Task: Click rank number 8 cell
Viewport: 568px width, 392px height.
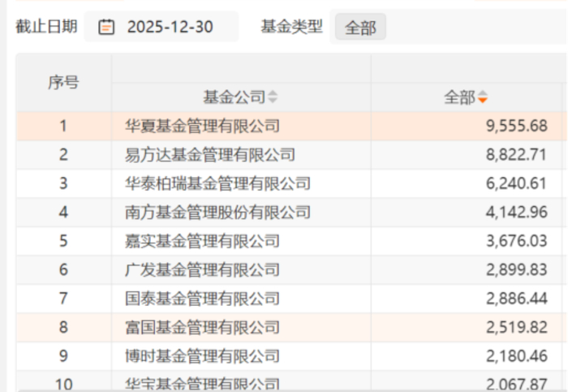Action: [x=64, y=327]
